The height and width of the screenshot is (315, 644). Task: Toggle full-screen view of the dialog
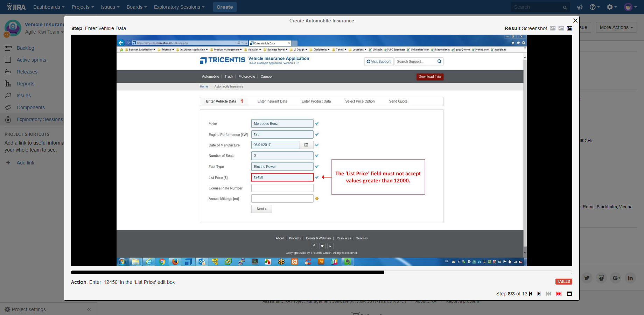tap(569, 294)
